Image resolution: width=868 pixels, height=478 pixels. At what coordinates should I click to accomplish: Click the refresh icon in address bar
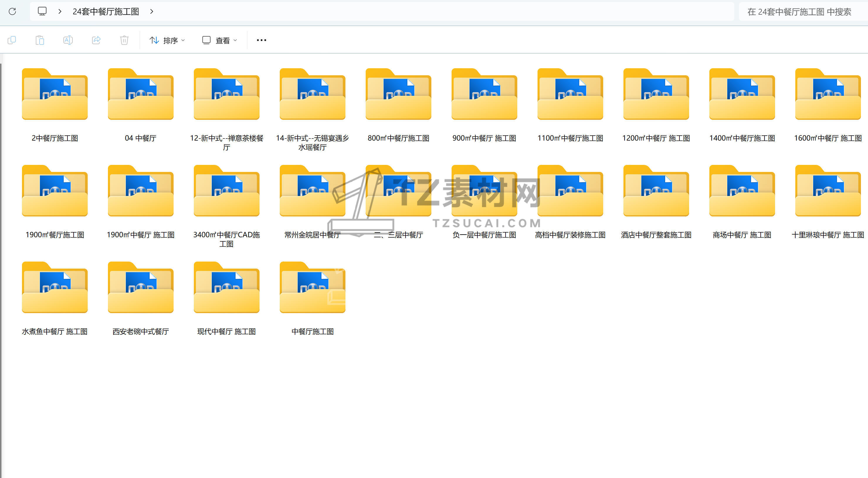[x=13, y=11]
